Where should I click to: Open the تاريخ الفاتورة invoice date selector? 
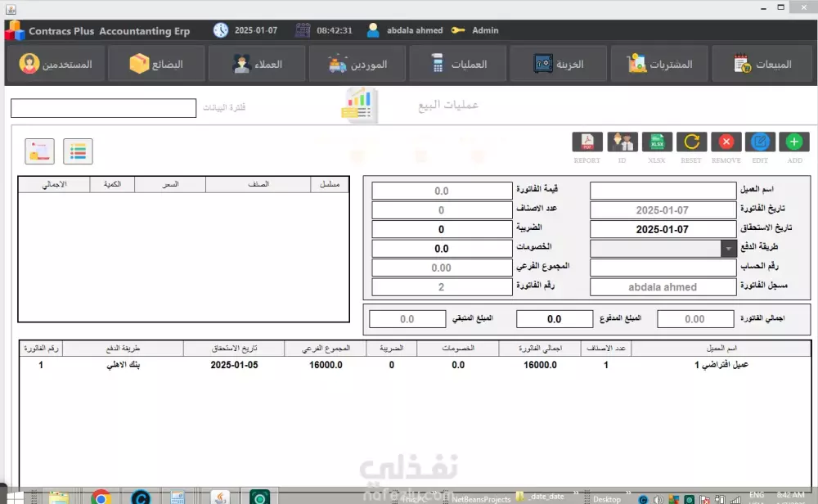tap(663, 209)
